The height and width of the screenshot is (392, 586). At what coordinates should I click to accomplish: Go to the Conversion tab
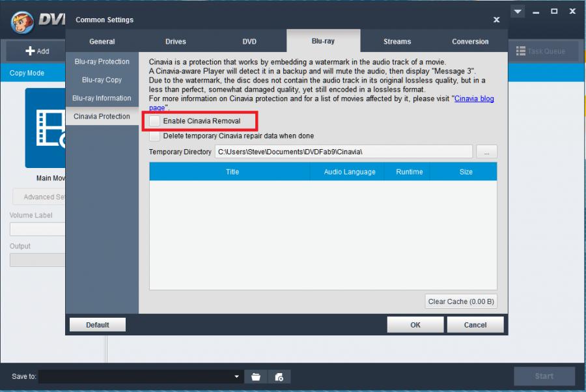470,42
